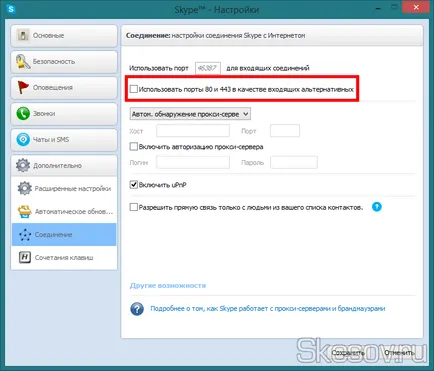Screen dimensions: 434x371
Task: Click the blue help icon beside contacts option
Action: click(x=376, y=207)
